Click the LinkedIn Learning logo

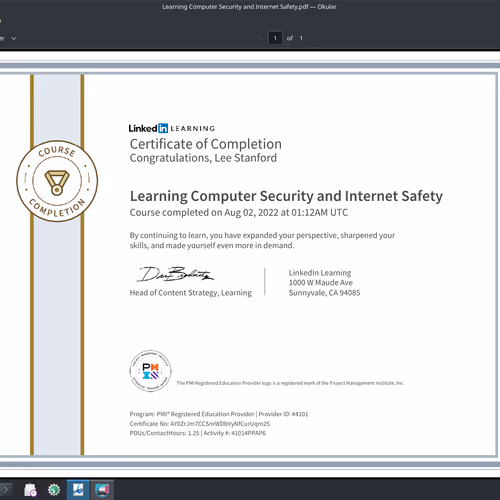coord(172,128)
